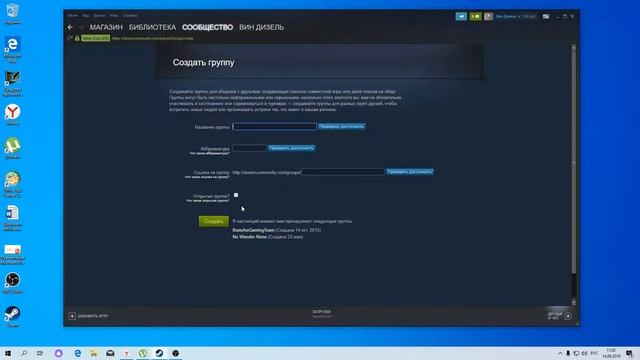Click the blue notification icon in the title bar
Image resolution: width=640 pixels, height=360 pixels.
click(x=461, y=16)
